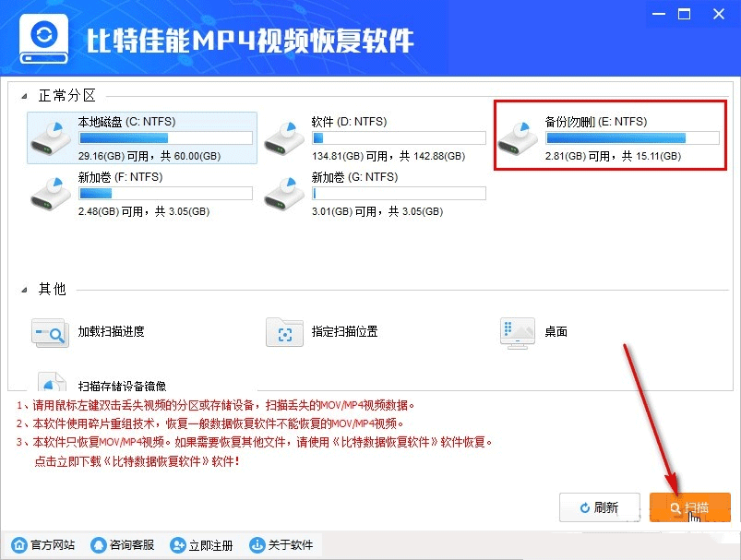Screen dimensions: 741x560
Task: Choose 加载扫描进度 option text
Action: click(x=111, y=332)
